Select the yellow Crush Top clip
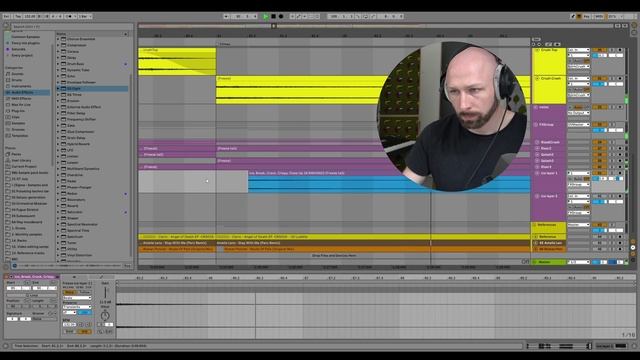The height and width of the screenshot is (360, 640). (177, 62)
